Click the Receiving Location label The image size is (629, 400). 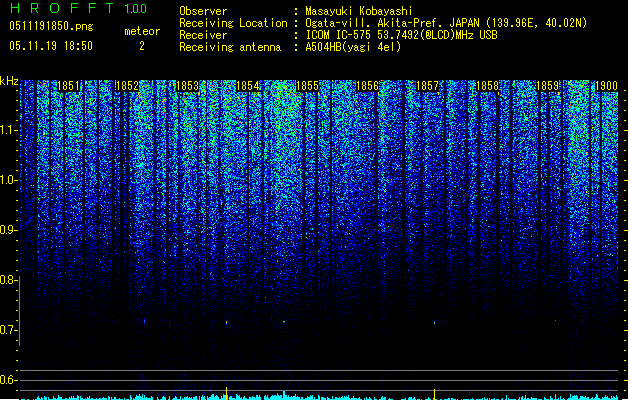point(233,23)
